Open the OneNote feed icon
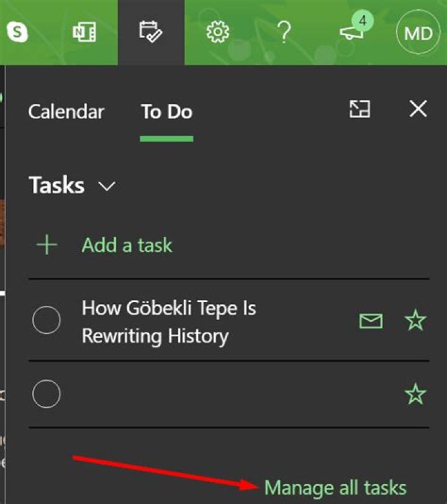Viewport: 447px width, 504px height. pyautogui.click(x=84, y=32)
